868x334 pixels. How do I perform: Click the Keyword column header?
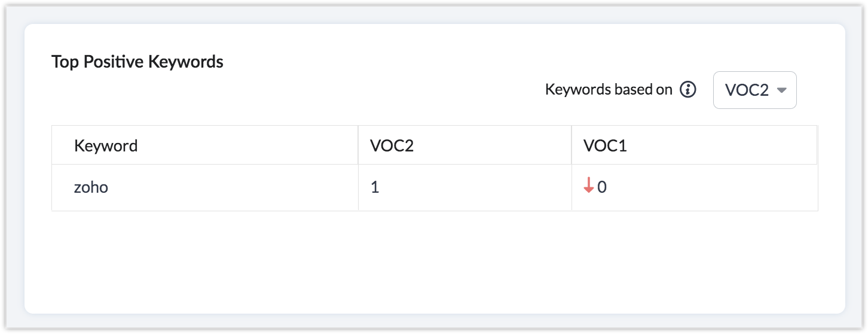click(x=106, y=145)
